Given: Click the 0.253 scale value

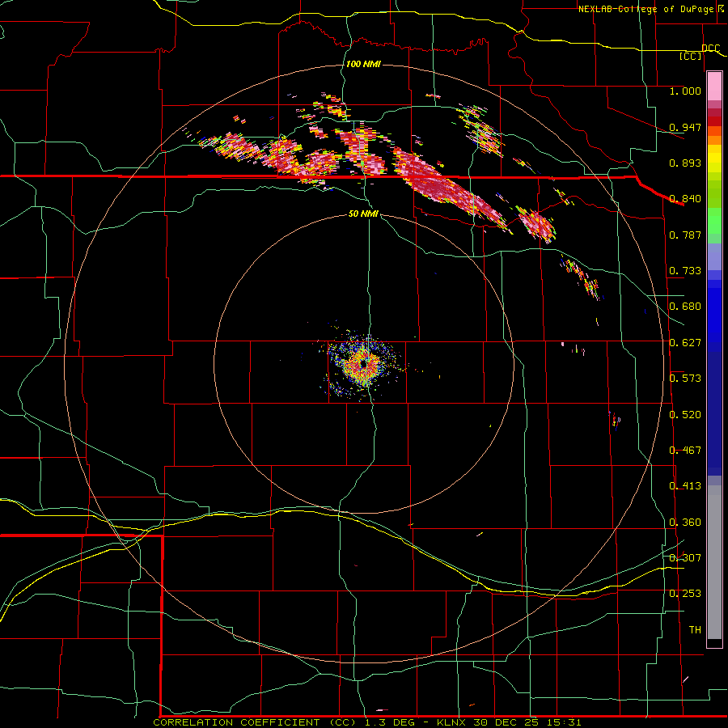Looking at the screenshot, I should tap(685, 594).
